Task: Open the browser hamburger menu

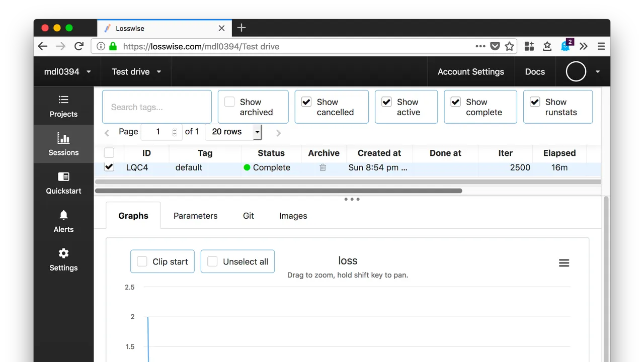Action: 601,46
